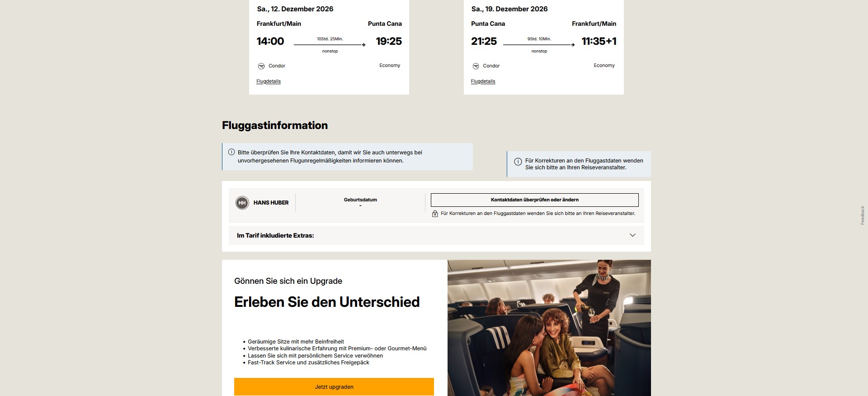
Task: Open the vertical Feedback tab
Action: pyautogui.click(x=862, y=215)
